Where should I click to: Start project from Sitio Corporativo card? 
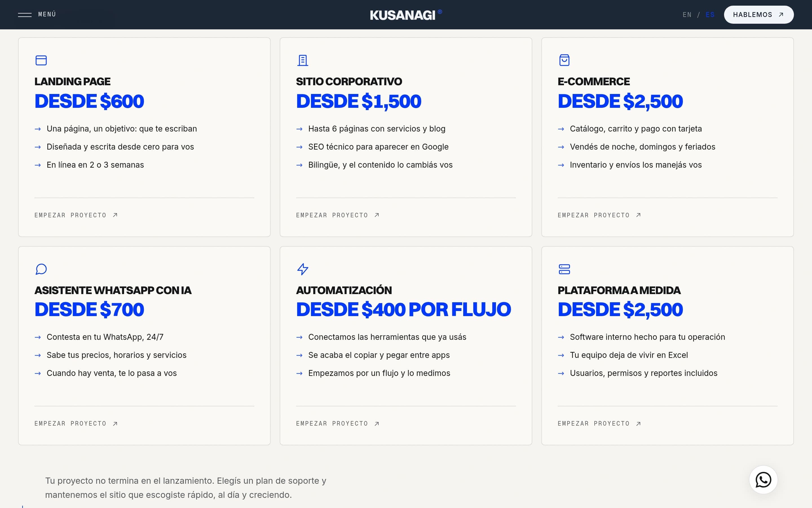point(337,215)
